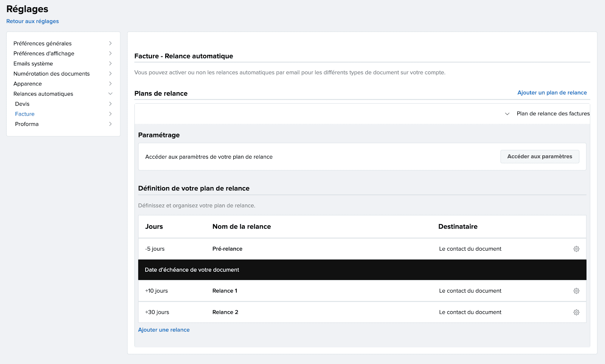
Task: Open Préférences générales menu item
Action: [x=42, y=43]
